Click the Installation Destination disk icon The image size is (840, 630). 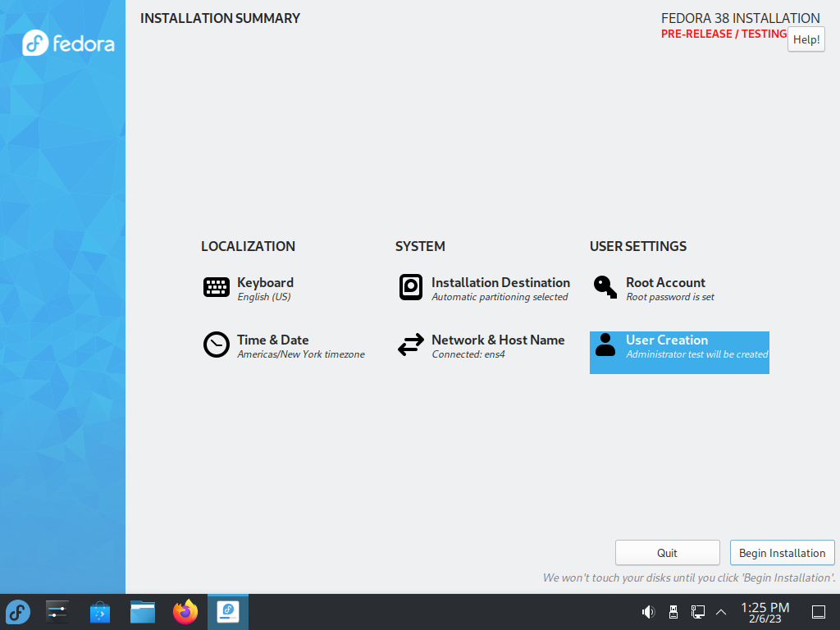point(411,287)
